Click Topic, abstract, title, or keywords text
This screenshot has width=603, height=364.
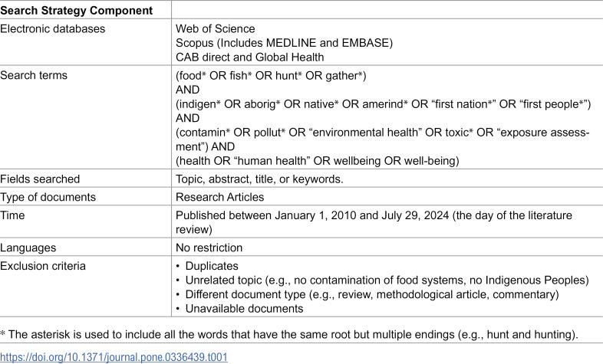259,179
